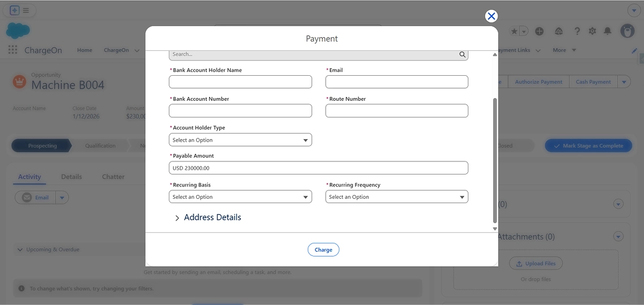
Task: Open the favorites star icon
Action: pyautogui.click(x=514, y=31)
